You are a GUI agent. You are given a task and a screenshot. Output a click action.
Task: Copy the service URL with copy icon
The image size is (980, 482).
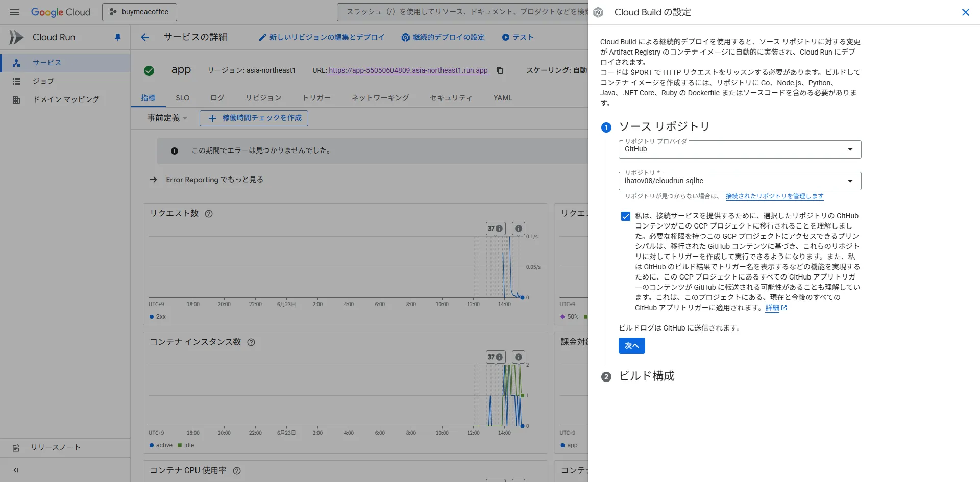tap(500, 70)
